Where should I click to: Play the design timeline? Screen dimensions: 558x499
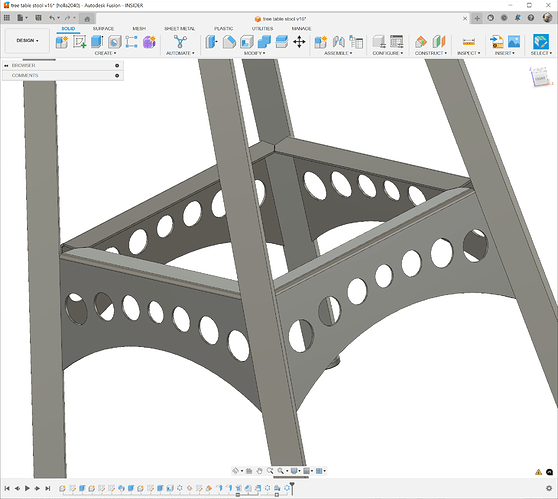click(27, 488)
